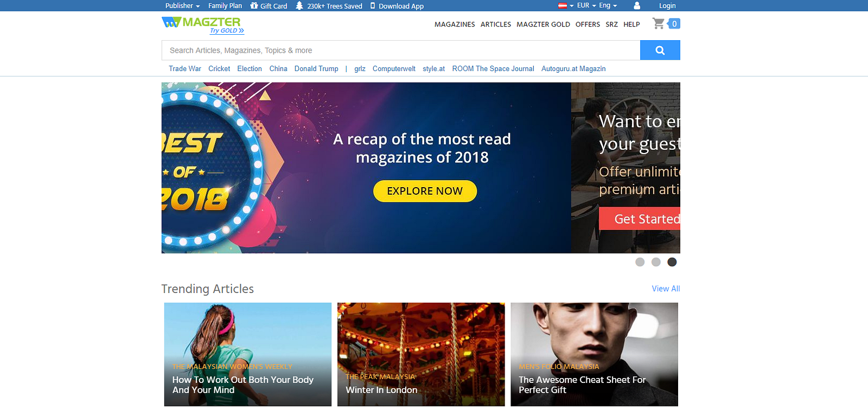This screenshot has height=416, width=868.
Task: Open the style.at magazine link
Action: 433,69
